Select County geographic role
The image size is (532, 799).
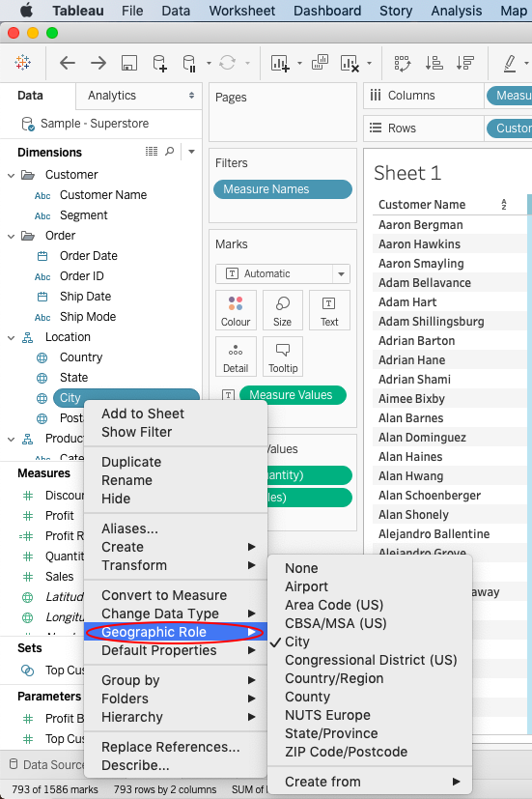[x=307, y=697]
